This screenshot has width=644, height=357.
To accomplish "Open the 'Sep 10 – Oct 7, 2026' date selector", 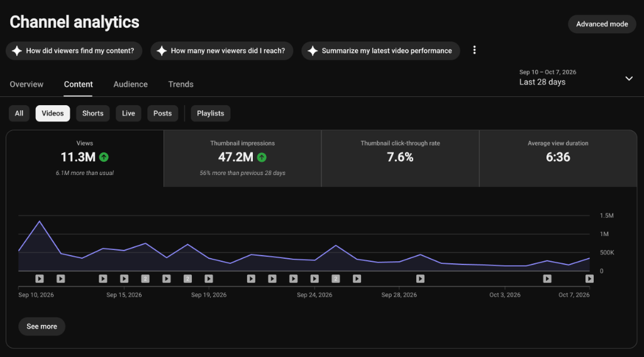I will [576, 77].
